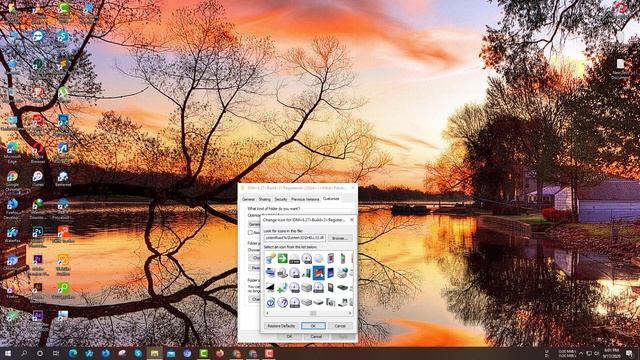Screen dimensions: 640x360
Task: Switch to the Sharing tab
Action: [264, 199]
